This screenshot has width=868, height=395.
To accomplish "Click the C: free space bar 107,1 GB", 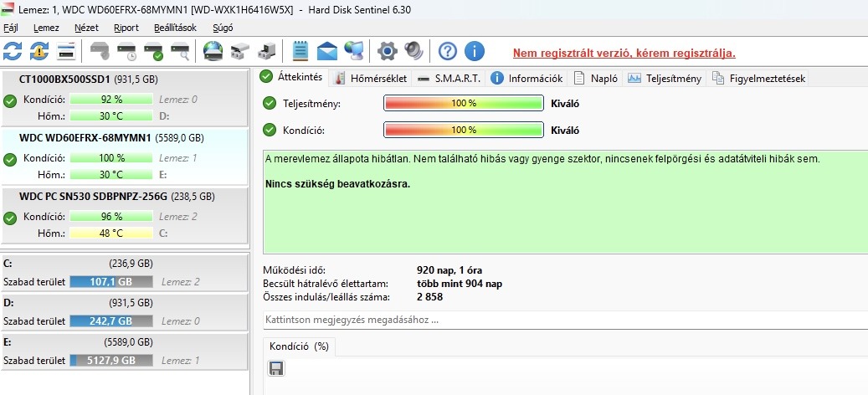I will (111, 282).
